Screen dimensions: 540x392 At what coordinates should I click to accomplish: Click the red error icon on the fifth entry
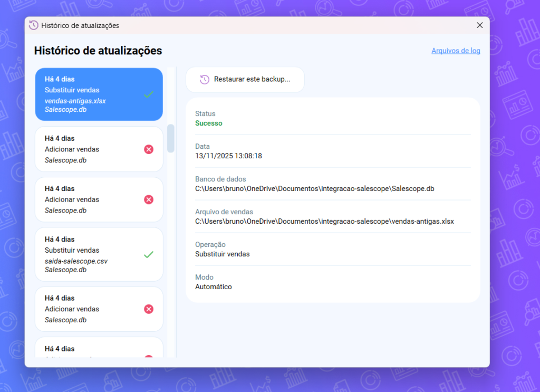pos(149,309)
